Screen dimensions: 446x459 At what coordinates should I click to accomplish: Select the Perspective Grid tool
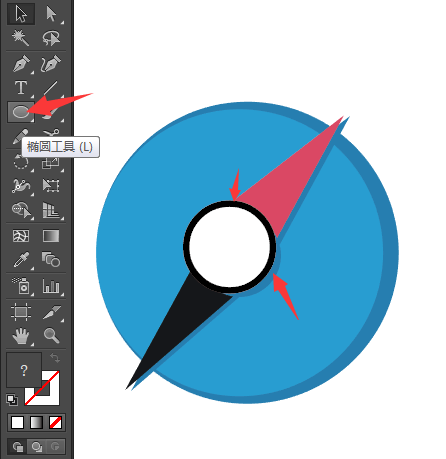coord(51,210)
